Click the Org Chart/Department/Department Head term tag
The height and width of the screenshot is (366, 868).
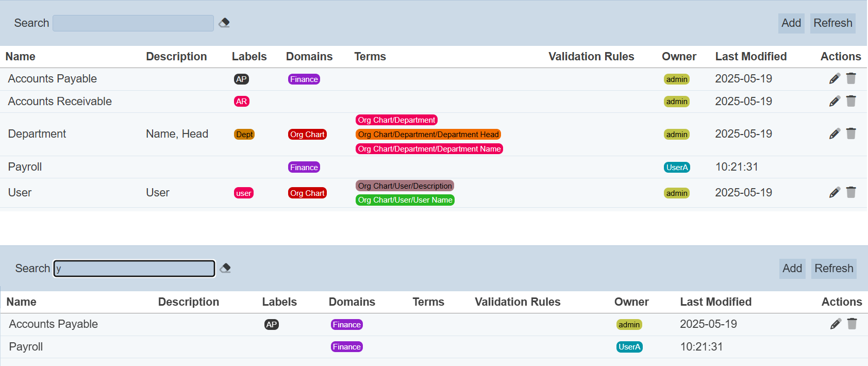428,135
